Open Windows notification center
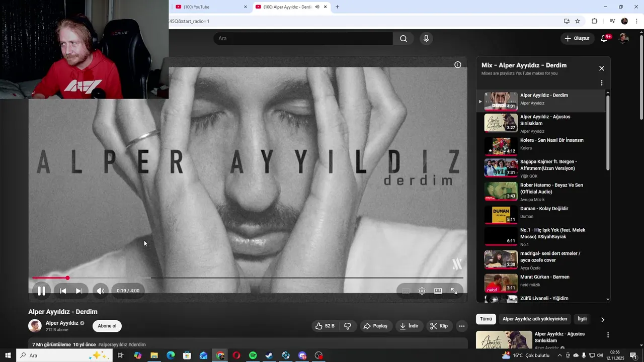Image resolution: width=644 pixels, height=362 pixels. [x=633, y=355]
